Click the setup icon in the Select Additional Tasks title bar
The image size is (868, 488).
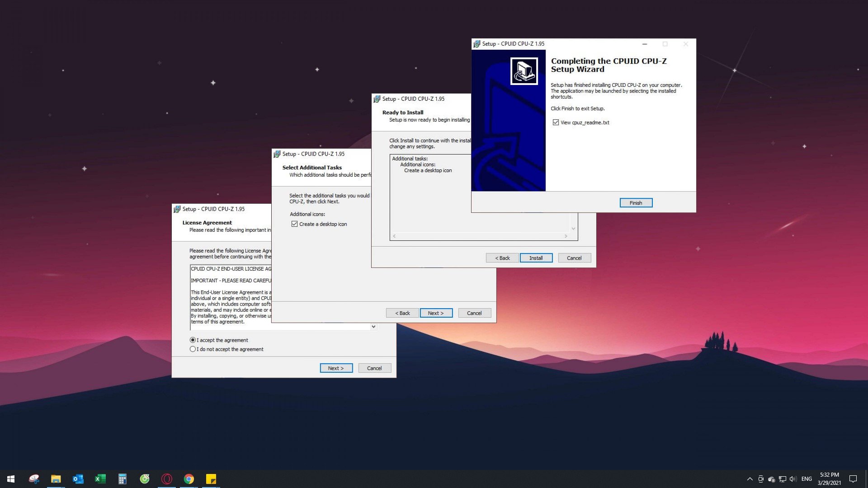pyautogui.click(x=277, y=154)
